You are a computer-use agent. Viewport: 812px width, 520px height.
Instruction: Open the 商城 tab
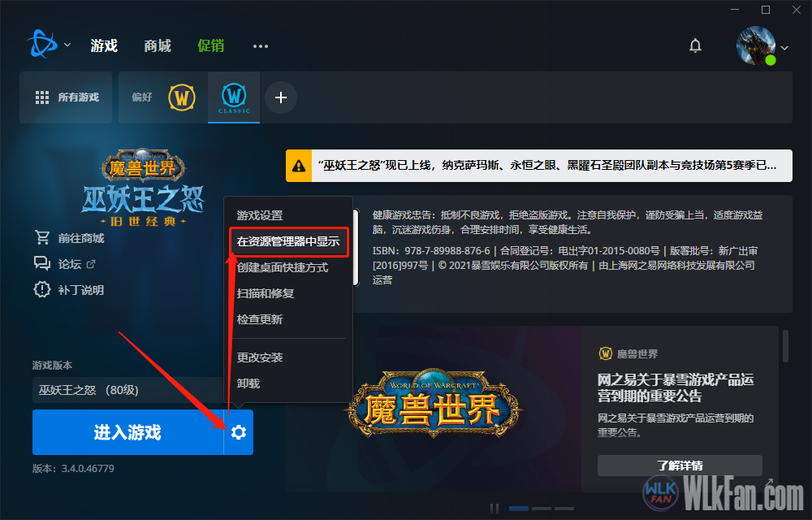pos(158,45)
